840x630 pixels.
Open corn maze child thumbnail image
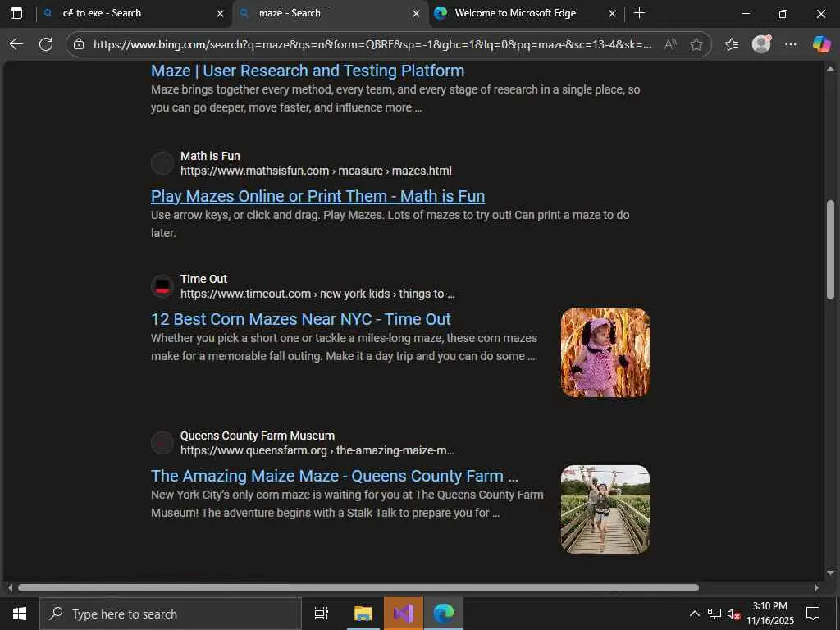pyautogui.click(x=605, y=353)
